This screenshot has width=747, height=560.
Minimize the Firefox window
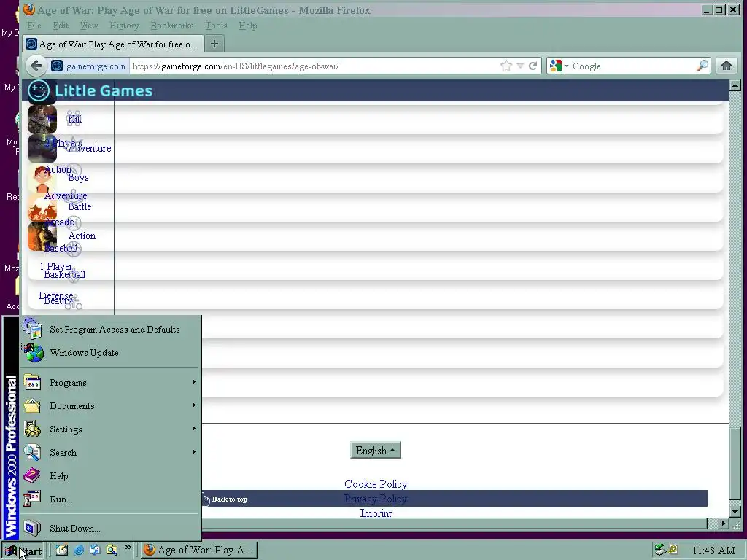(706, 9)
